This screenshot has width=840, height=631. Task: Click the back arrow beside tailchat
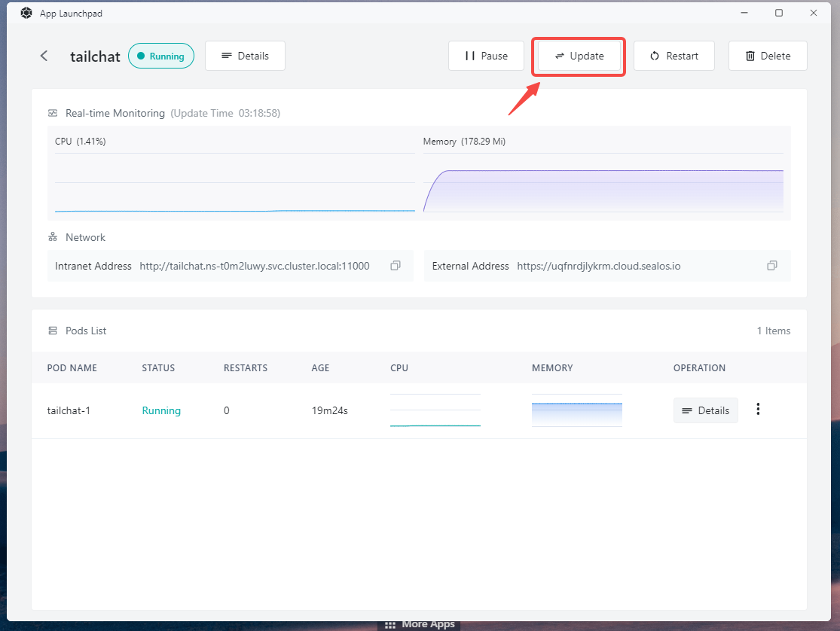click(x=44, y=56)
